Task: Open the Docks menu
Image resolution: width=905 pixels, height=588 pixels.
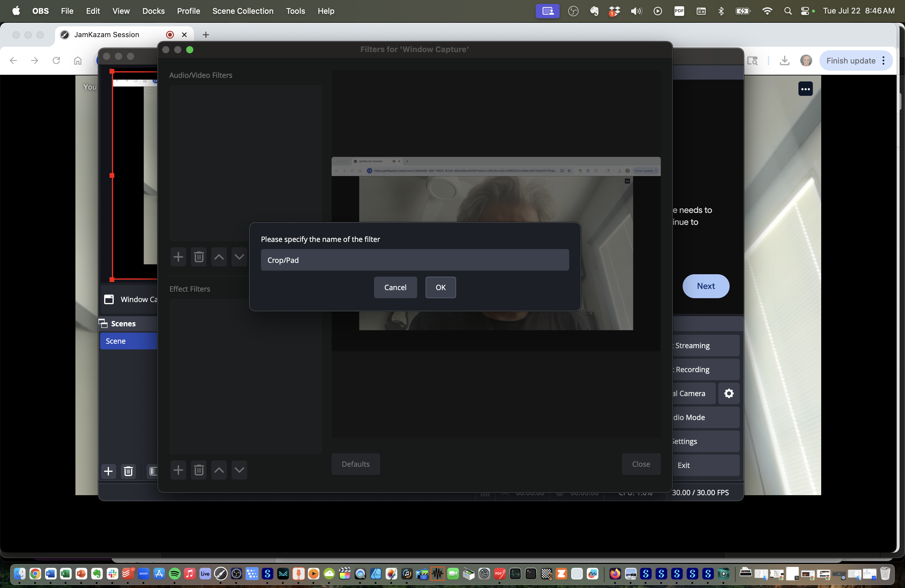Action: pyautogui.click(x=153, y=11)
